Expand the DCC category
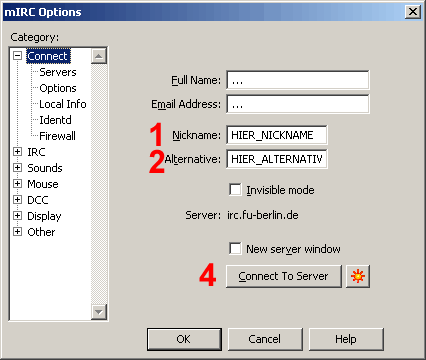Image resolution: width=426 pixels, height=360 pixels. click(x=17, y=200)
